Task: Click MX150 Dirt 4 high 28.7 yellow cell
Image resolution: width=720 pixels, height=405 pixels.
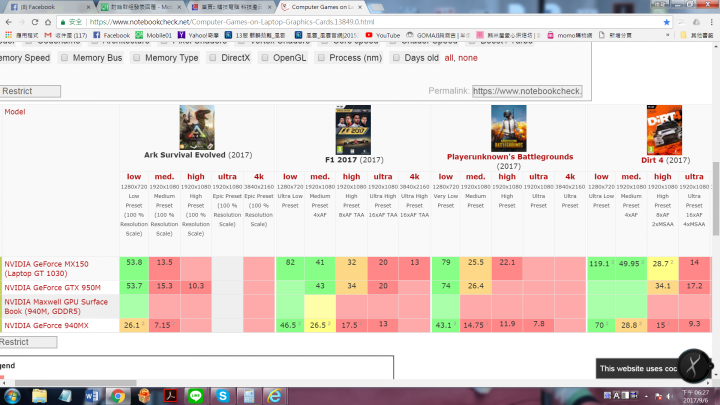Action: coord(663,268)
